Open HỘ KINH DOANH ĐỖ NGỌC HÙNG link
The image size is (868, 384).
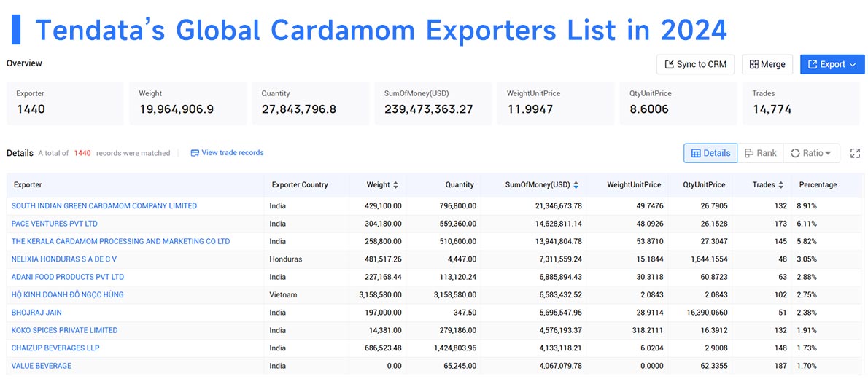(68, 294)
